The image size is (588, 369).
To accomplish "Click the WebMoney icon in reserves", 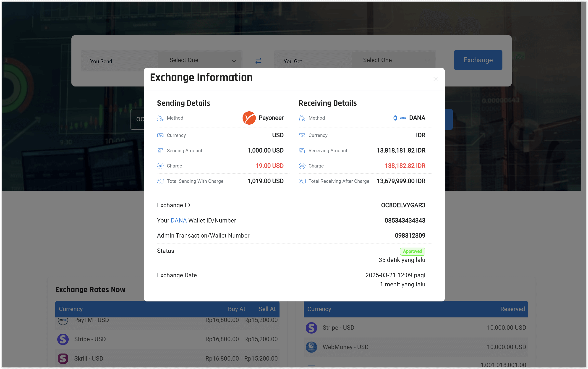I will point(311,347).
